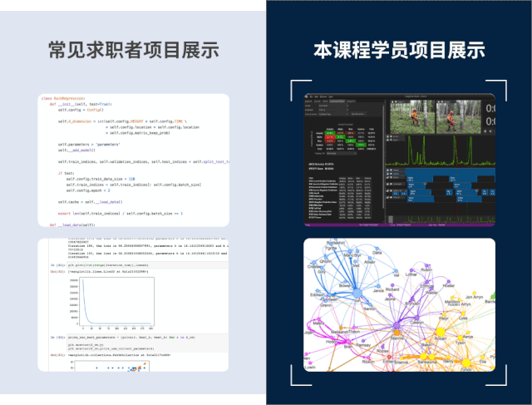Open the video annotation tool screenshot
The height and width of the screenshot is (405, 532).
399,160
